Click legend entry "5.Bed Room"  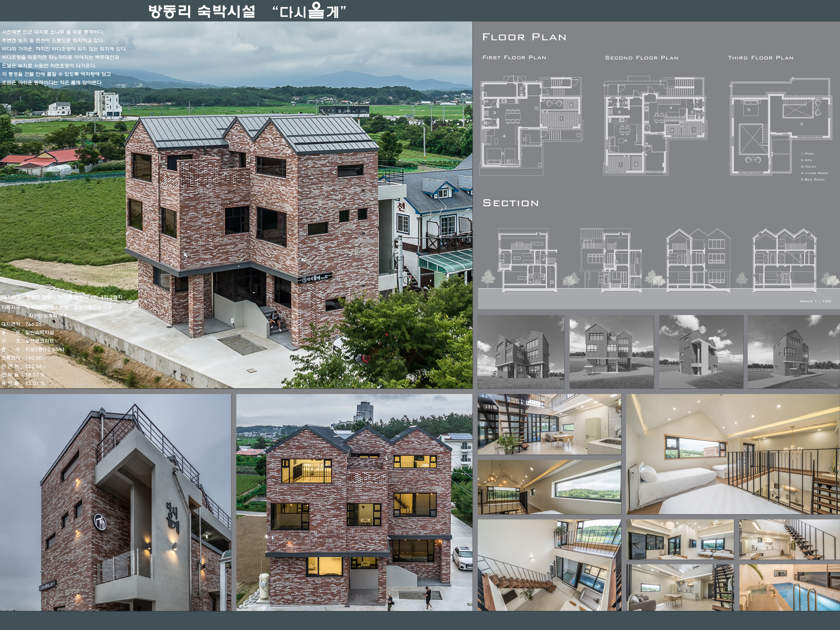pyautogui.click(x=813, y=180)
